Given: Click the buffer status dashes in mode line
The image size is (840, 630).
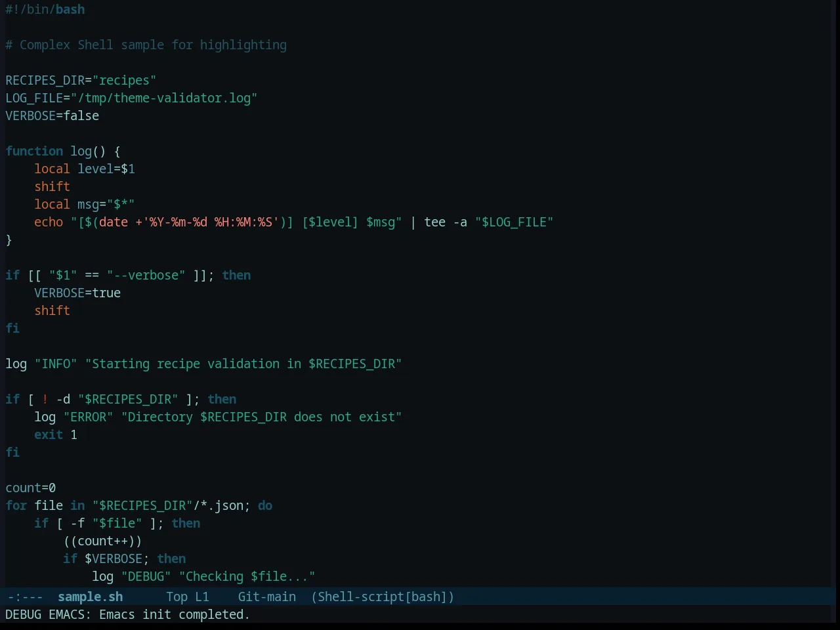Looking at the screenshot, I should (25, 597).
